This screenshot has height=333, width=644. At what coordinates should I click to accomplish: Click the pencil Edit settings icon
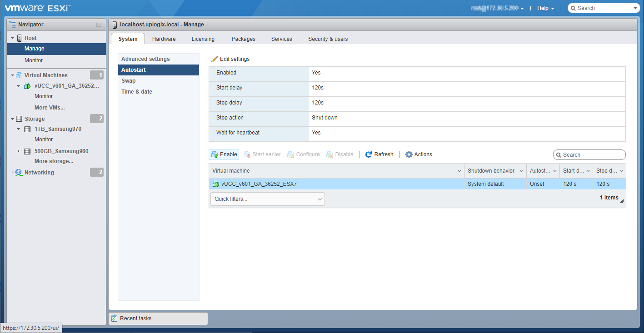(215, 59)
